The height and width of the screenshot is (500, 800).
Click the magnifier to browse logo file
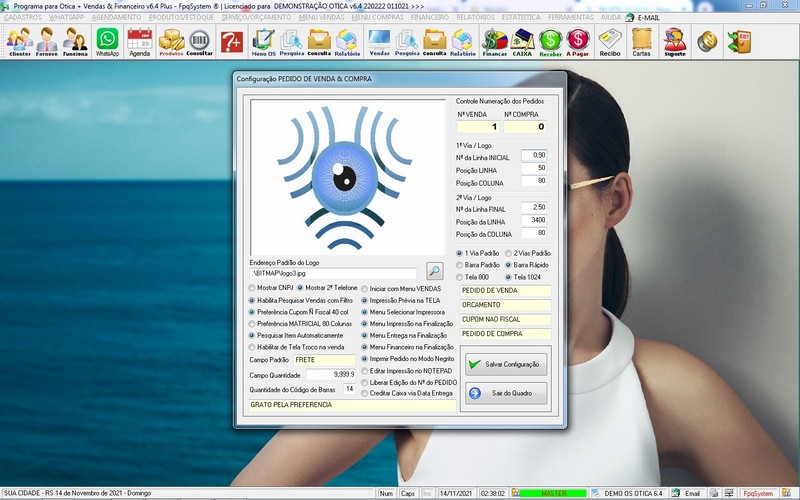434,271
